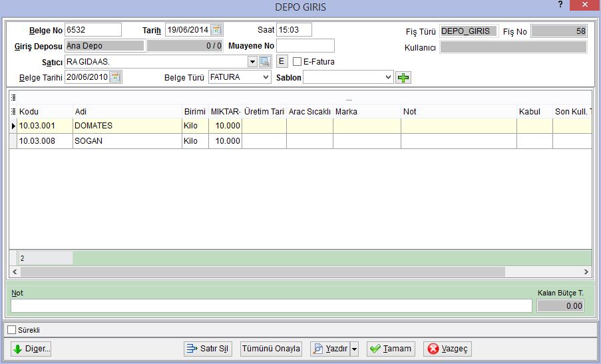Viewport: 601px width, 364px height.
Task: Select the SOGAN row in the grid
Action: coord(301,141)
